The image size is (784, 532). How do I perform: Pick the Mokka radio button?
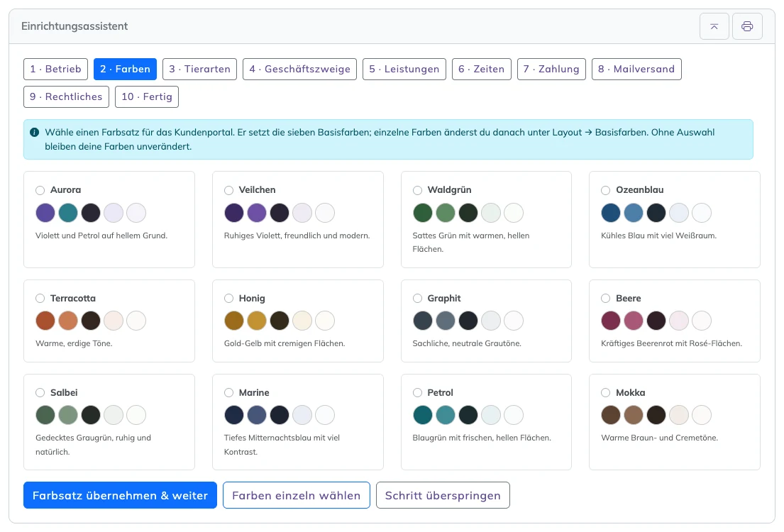coord(605,392)
